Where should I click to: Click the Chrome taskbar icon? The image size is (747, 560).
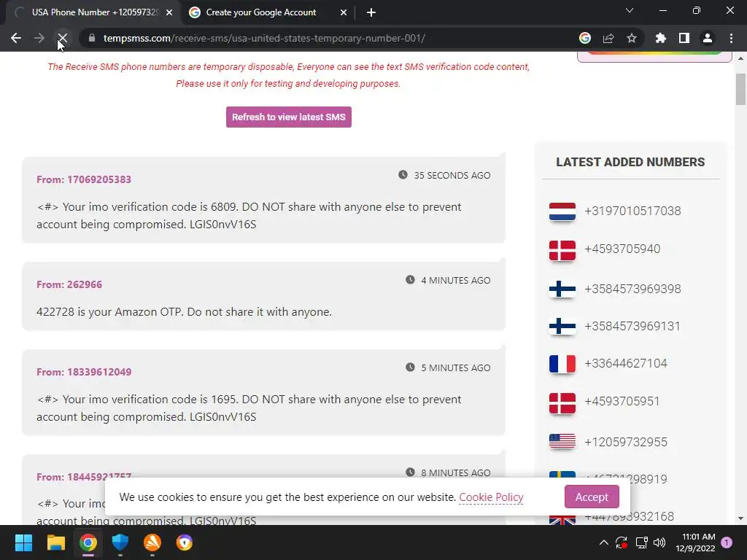pos(88,542)
